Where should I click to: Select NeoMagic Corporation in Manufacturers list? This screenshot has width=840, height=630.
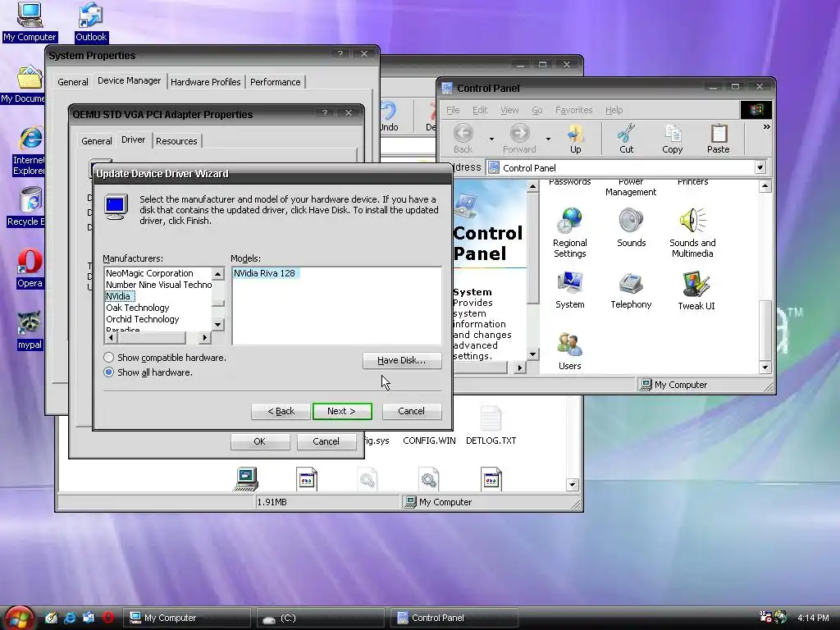coord(149,273)
